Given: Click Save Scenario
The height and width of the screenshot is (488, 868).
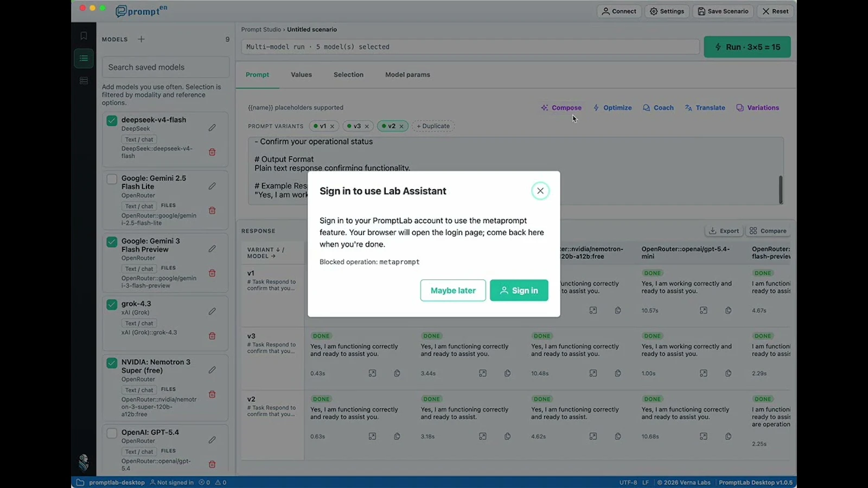Looking at the screenshot, I should (x=723, y=11).
